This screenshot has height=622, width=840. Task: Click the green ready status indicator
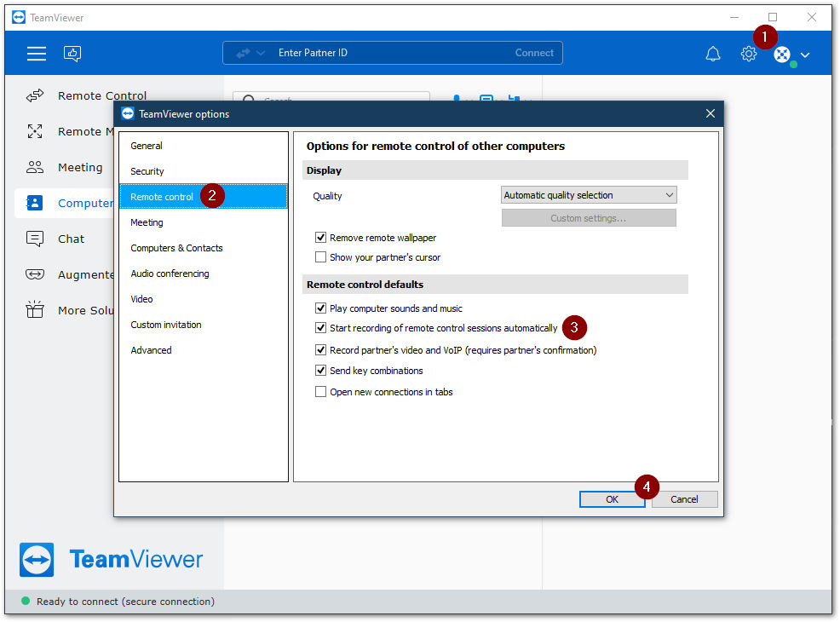(26, 601)
